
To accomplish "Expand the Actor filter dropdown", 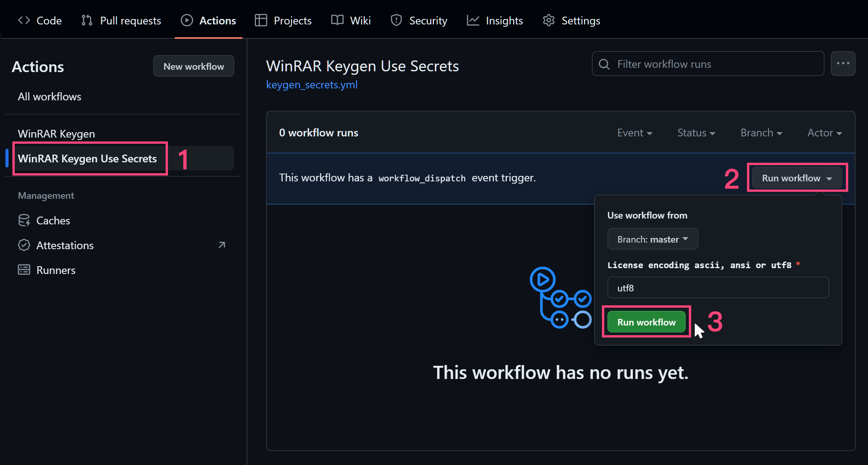I will [x=824, y=133].
